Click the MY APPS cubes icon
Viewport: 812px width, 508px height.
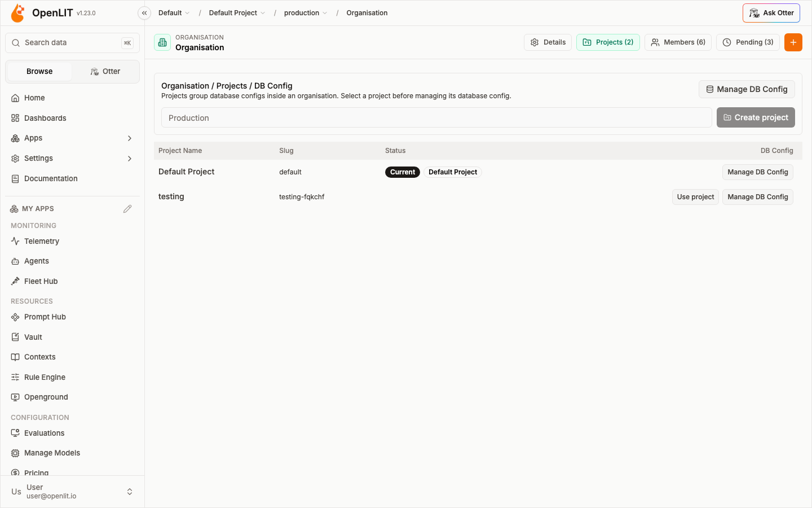pos(14,209)
